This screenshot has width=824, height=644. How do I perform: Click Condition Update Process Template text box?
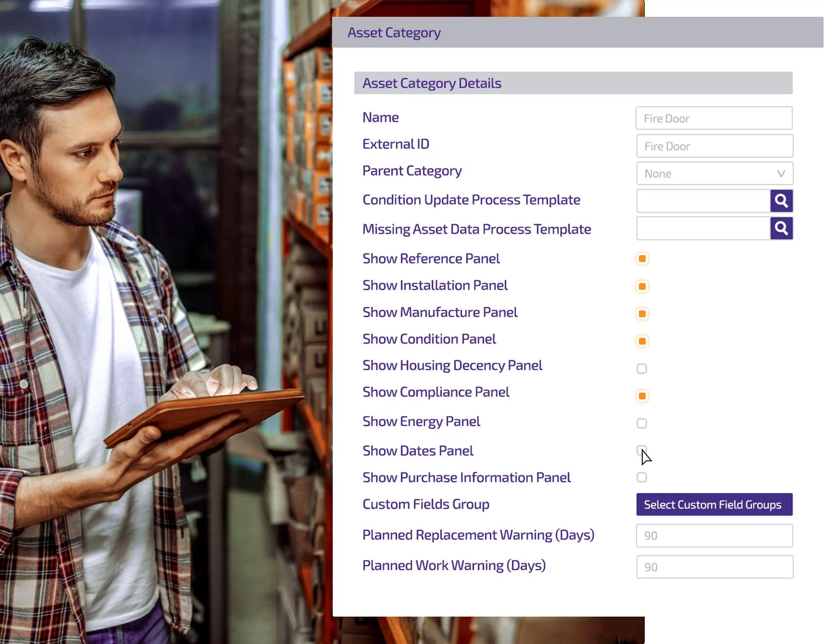(703, 201)
